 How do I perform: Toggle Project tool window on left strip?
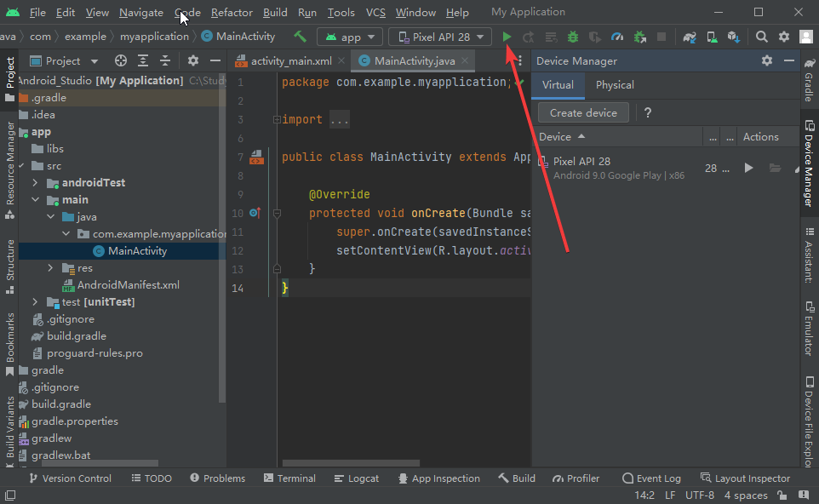click(9, 79)
